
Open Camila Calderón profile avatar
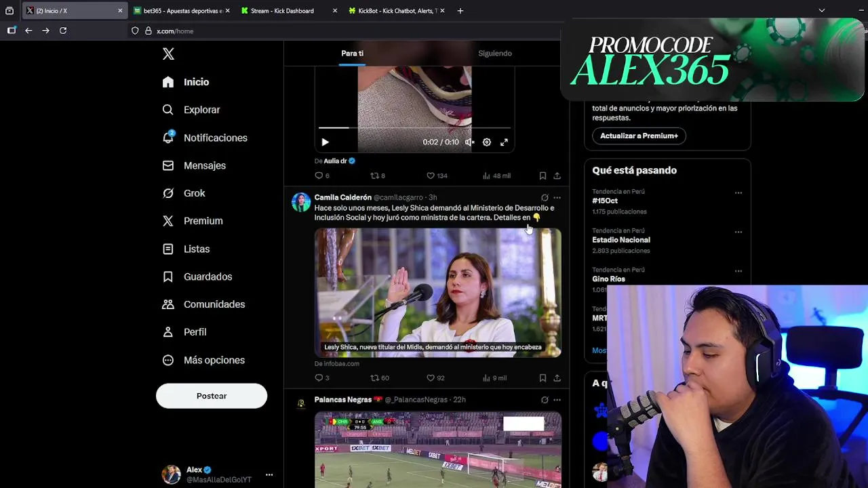point(301,202)
